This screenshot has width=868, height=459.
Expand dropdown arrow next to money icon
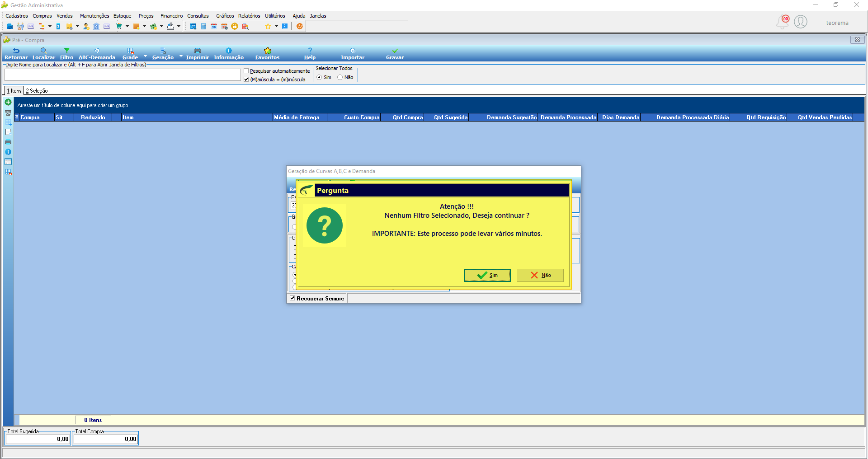(161, 26)
